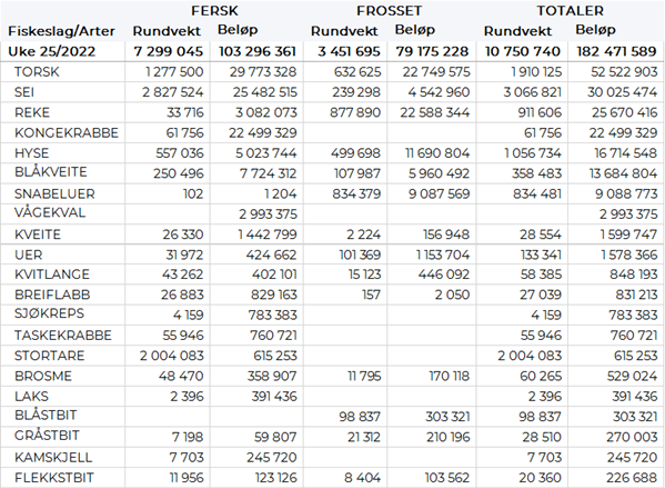Select the Fiskeslag/Arter header cell
Image resolution: width=665 pixels, height=488 pixels.
[54, 30]
